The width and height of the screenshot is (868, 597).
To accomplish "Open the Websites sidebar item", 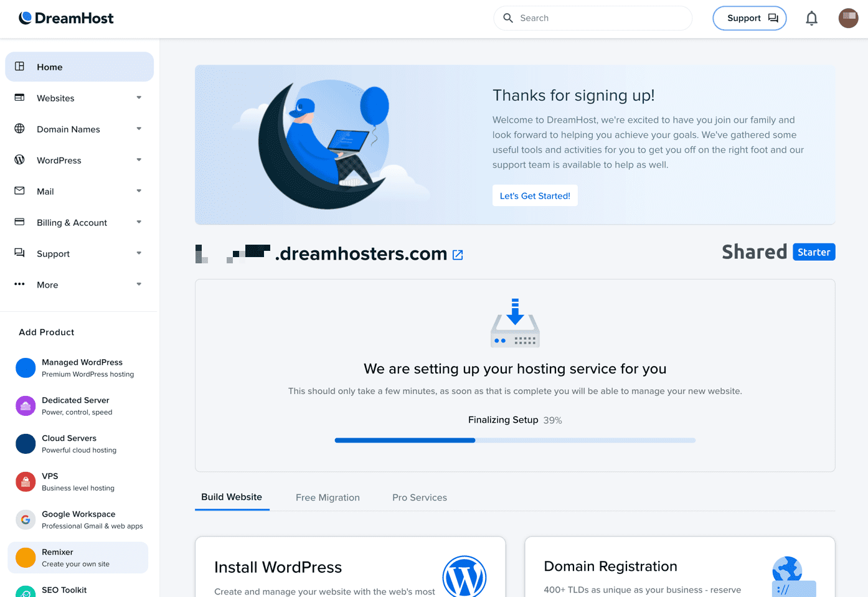I will (79, 98).
